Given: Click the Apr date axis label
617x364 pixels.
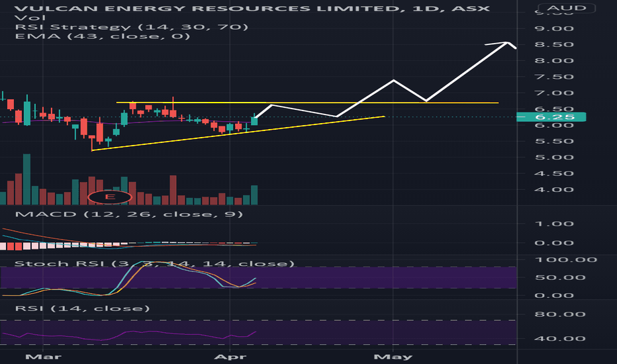Looking at the screenshot, I should (x=230, y=357).
